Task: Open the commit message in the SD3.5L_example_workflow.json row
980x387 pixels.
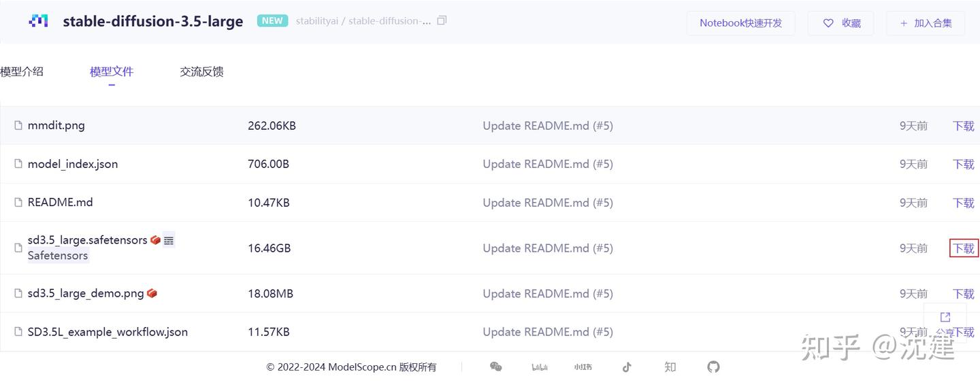Action: (x=548, y=332)
